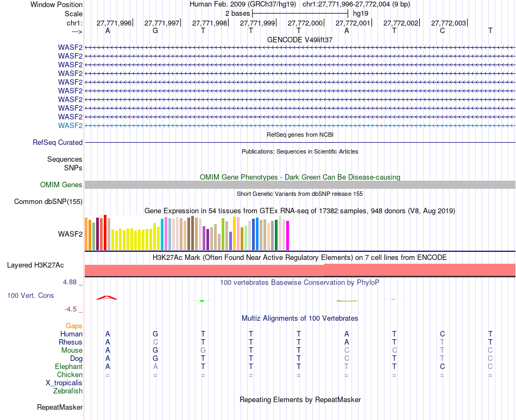516x420 pixels.
Task: Click the Elephant alignment row label
Action: tap(68, 367)
